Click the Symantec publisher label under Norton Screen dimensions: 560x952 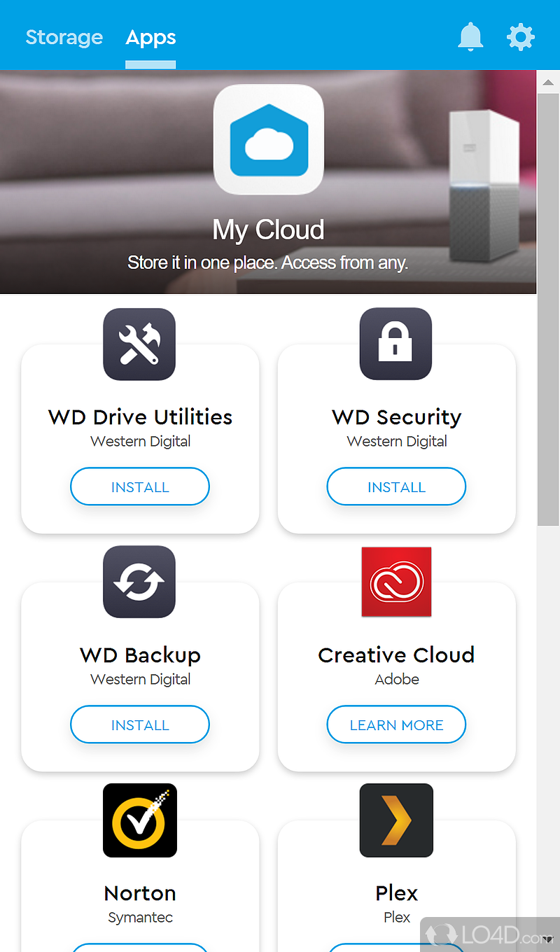(139, 917)
